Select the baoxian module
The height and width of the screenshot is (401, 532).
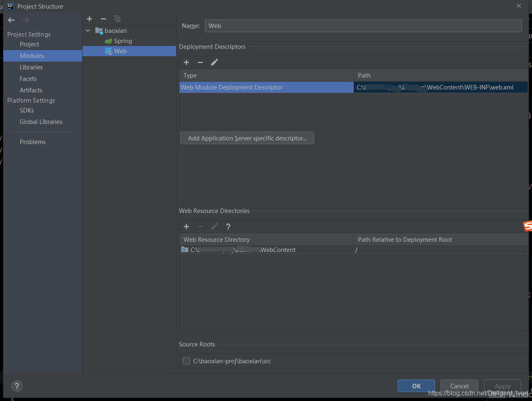[115, 31]
